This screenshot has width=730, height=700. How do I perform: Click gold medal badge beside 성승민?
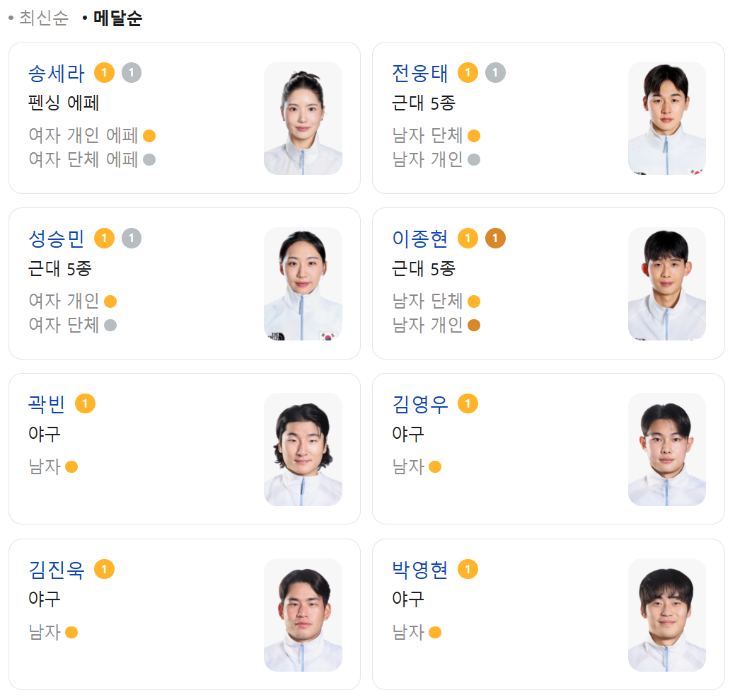[x=104, y=239]
